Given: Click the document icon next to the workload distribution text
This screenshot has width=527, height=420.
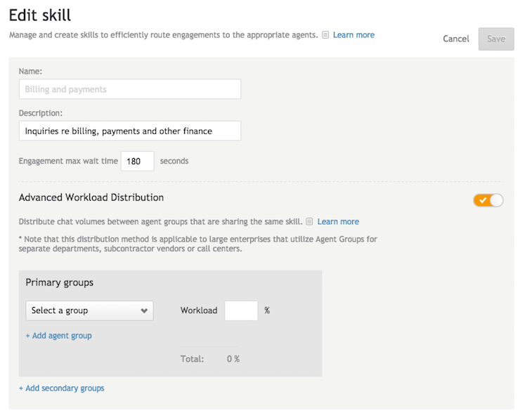Looking at the screenshot, I should pyautogui.click(x=310, y=222).
